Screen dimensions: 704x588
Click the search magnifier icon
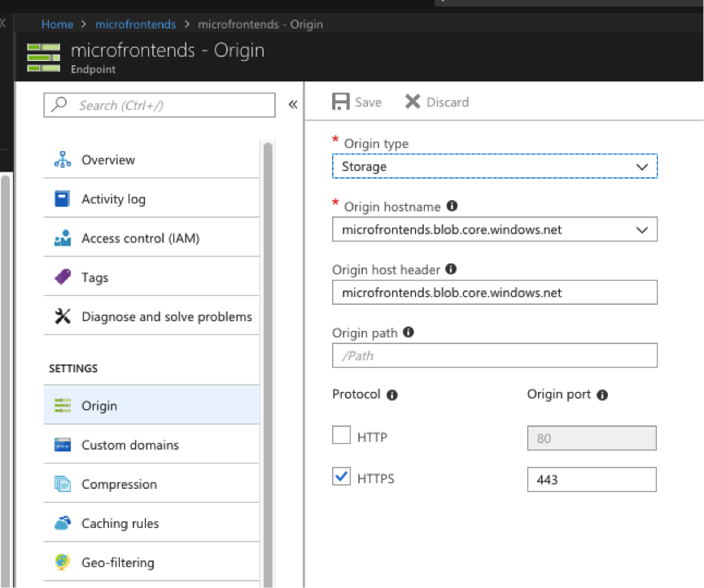click(x=59, y=104)
